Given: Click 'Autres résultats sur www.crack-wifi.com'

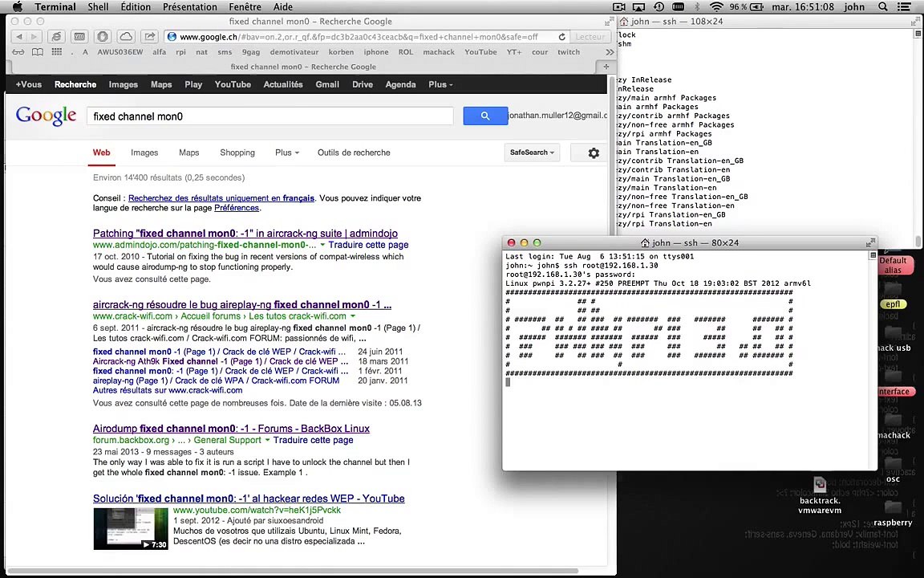Looking at the screenshot, I should pos(168,390).
